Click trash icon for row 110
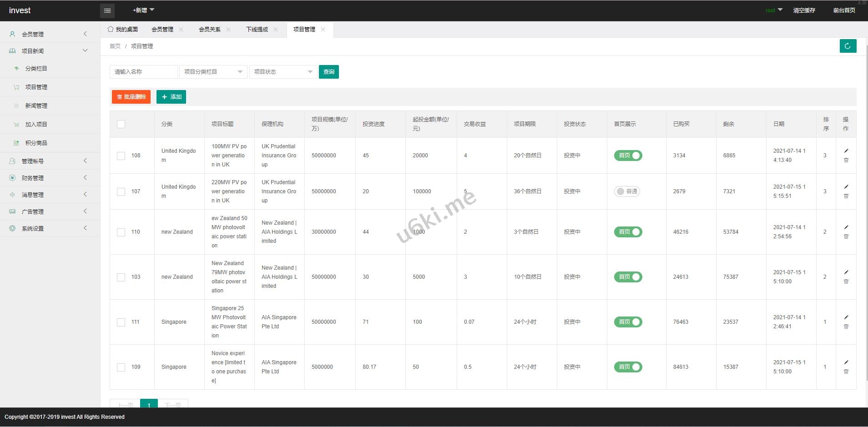Screen dimensions: 868x427 point(846,236)
